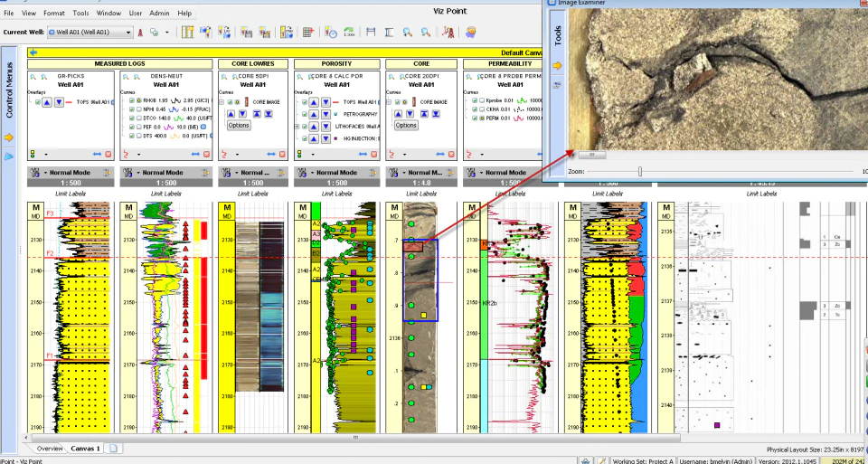Click the first magnifier zoom toolbar icon
The image size is (868, 464).
408,33
